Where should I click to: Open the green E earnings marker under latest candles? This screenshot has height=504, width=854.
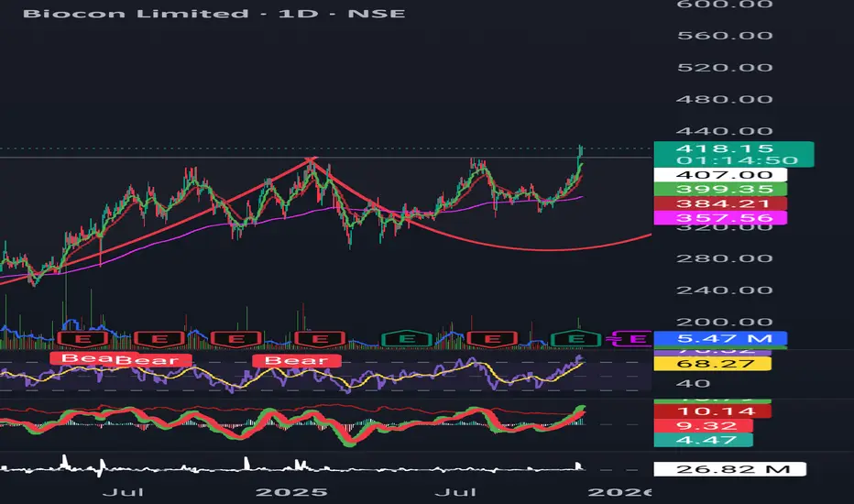pos(576,339)
